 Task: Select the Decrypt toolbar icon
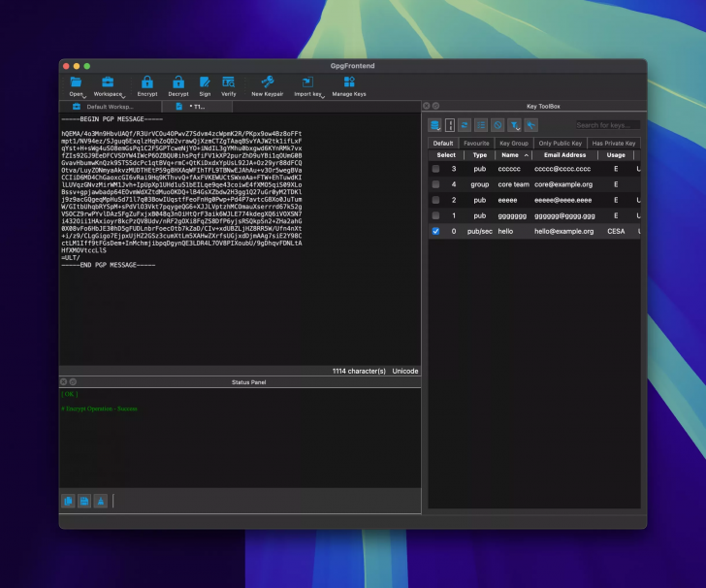click(178, 82)
